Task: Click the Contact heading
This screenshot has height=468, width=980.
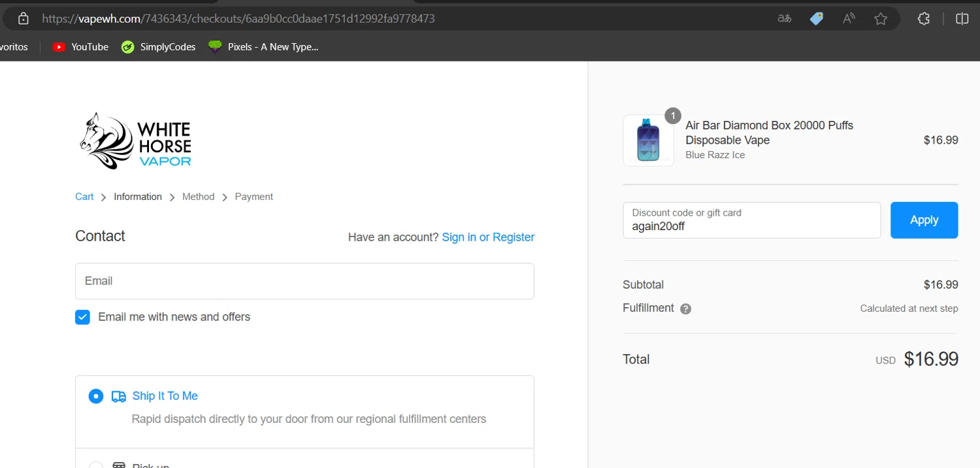Action: click(100, 237)
